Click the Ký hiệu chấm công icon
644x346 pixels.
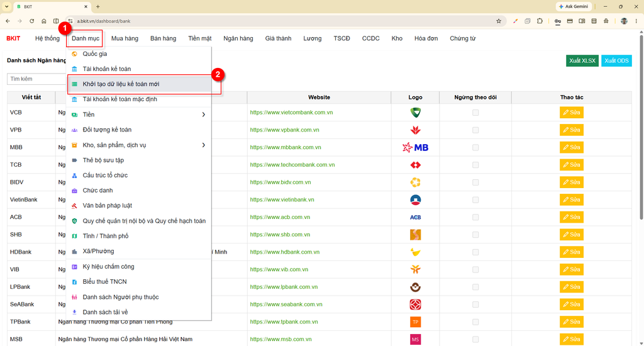(x=74, y=267)
